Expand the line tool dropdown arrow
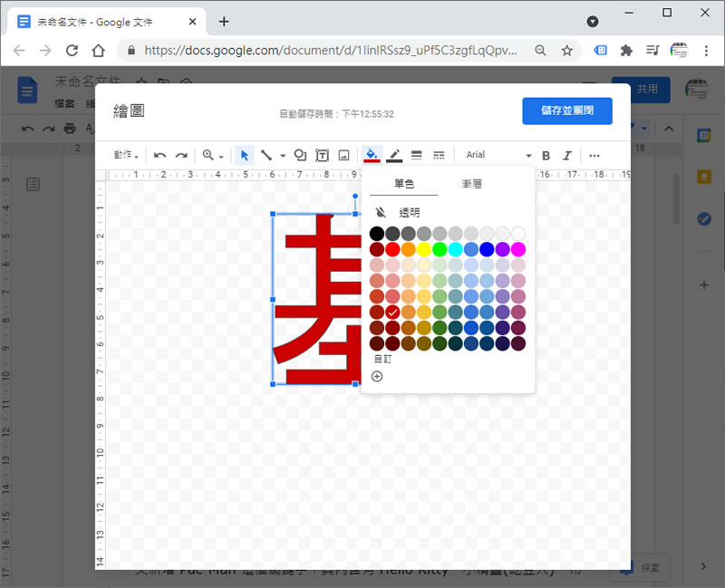This screenshot has width=725, height=588. (x=283, y=156)
